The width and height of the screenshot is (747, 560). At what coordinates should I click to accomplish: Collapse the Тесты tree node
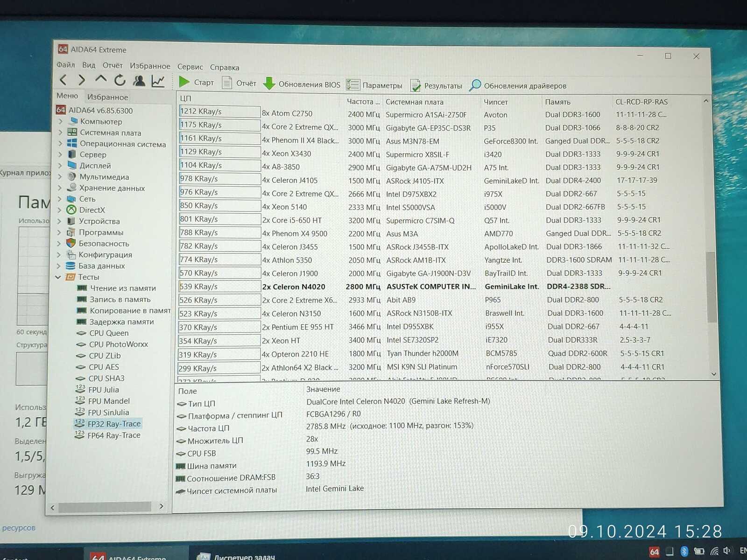click(58, 277)
